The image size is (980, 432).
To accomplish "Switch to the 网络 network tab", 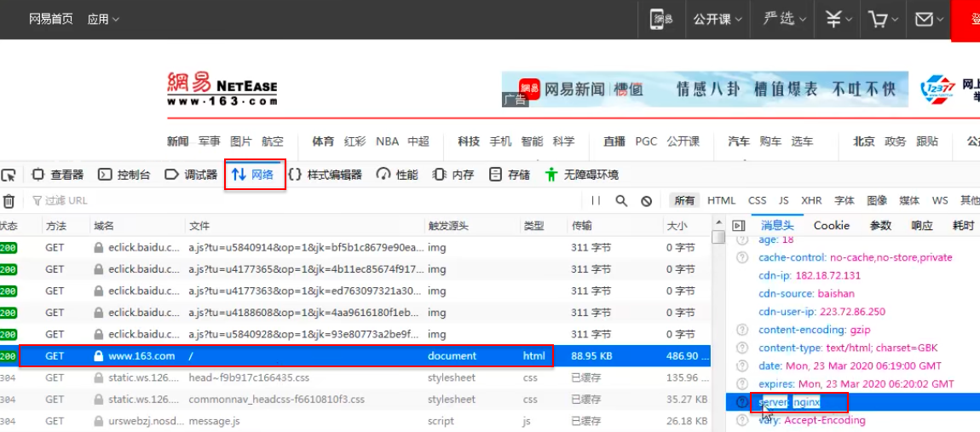I will [255, 175].
